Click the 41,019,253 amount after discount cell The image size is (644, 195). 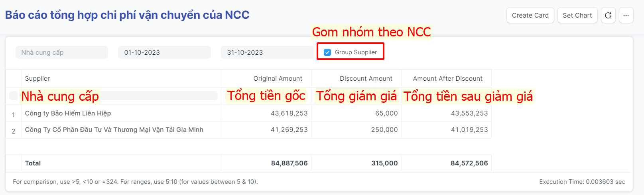click(x=469, y=130)
